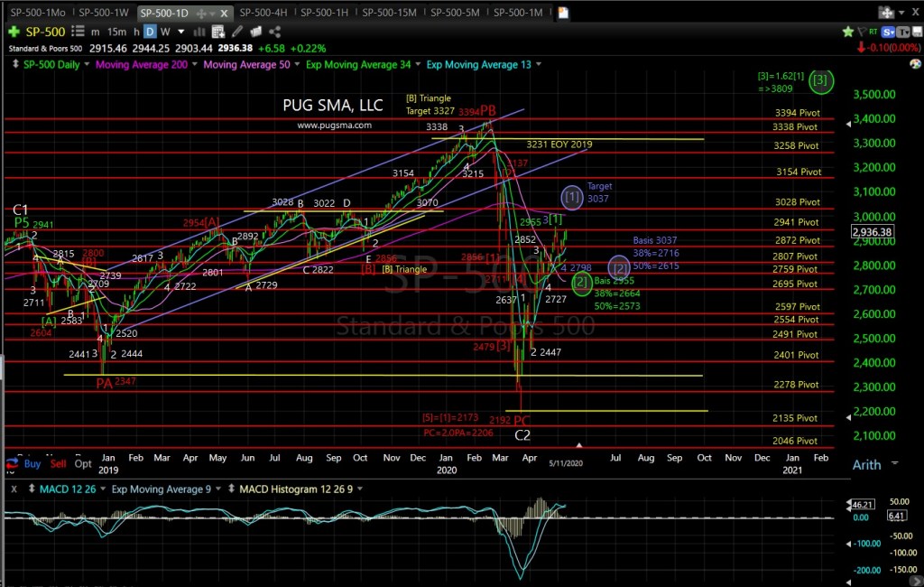The height and width of the screenshot is (587, 924).
Task: Switch to the SP-500-1W tab
Action: click(104, 13)
